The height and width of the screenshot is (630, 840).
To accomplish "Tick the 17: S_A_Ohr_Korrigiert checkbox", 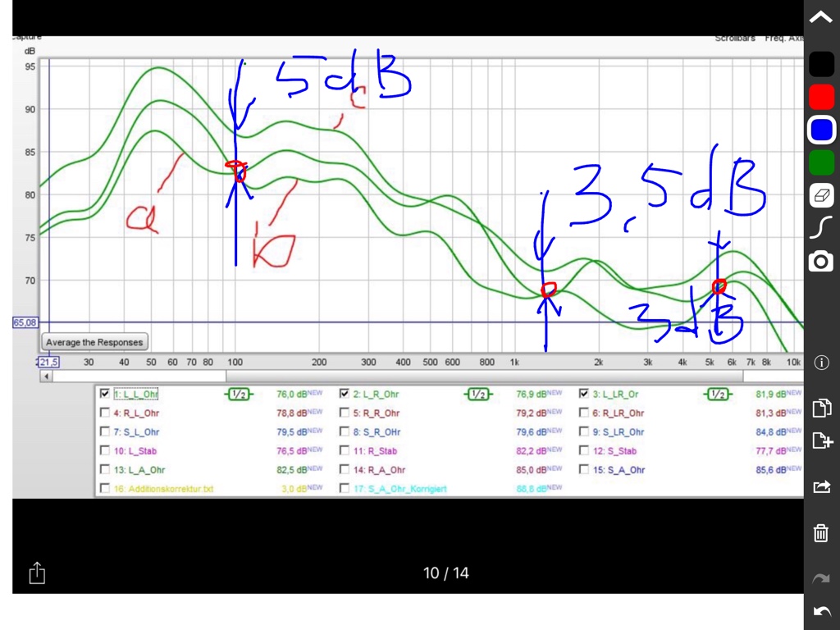I will [x=345, y=488].
